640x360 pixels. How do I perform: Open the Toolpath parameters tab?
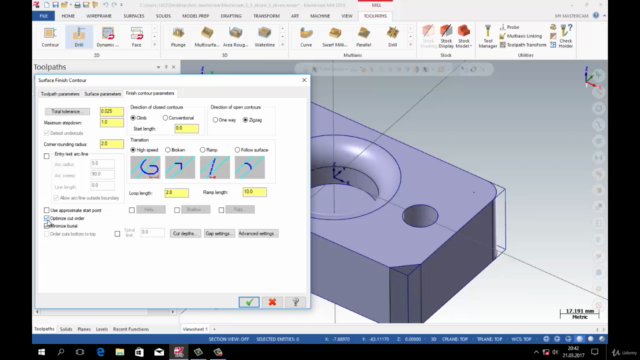click(60, 94)
